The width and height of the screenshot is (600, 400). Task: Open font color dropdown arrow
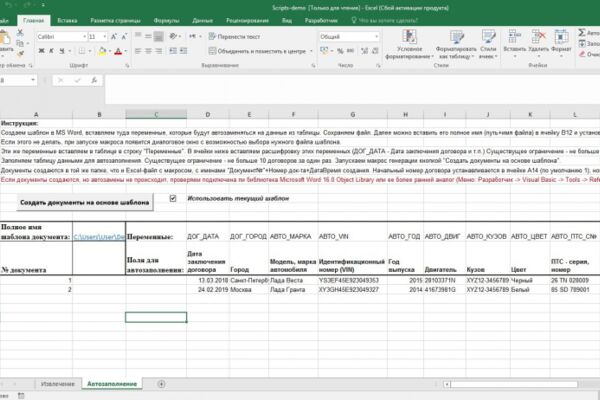[x=126, y=51]
